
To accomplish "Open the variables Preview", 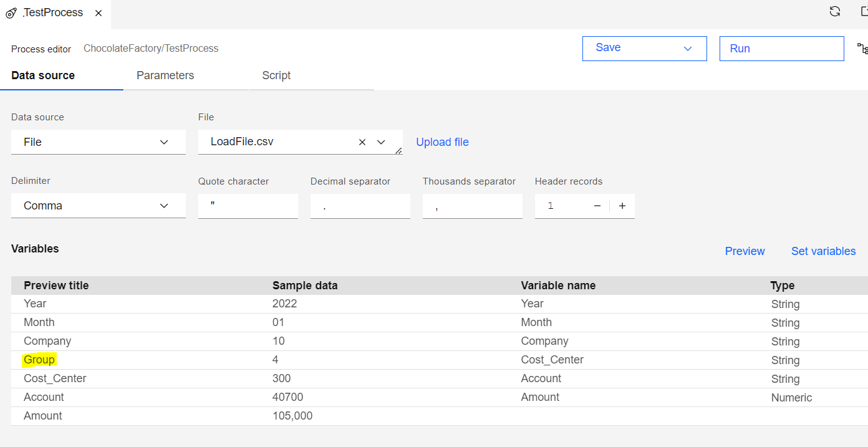I will click(x=745, y=251).
